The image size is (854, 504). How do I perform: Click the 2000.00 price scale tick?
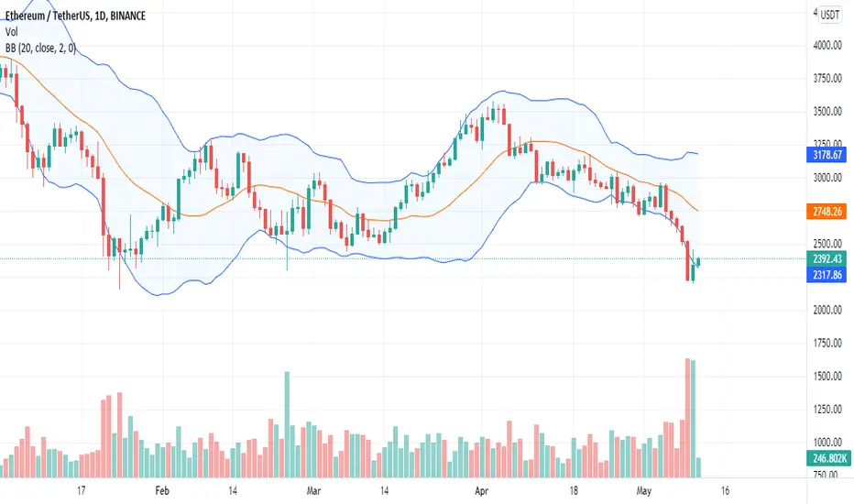pos(827,310)
